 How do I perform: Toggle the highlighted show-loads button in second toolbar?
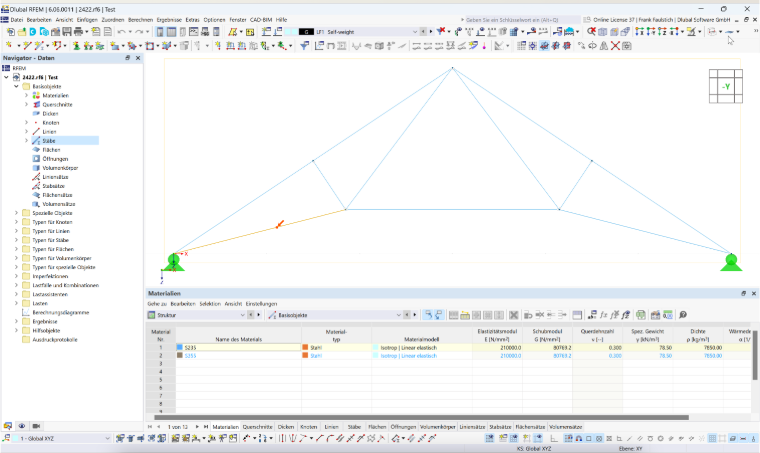click(544, 46)
